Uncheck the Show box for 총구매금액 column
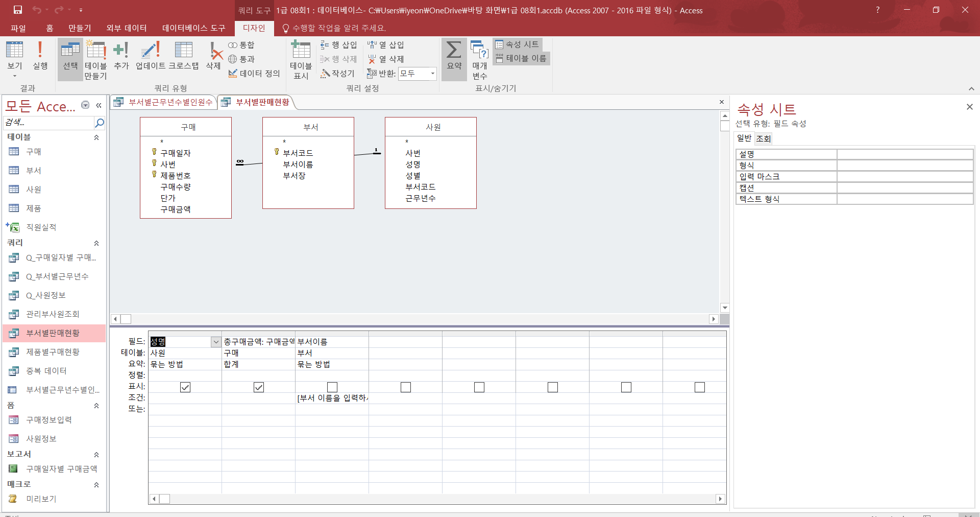980x517 pixels. point(259,387)
